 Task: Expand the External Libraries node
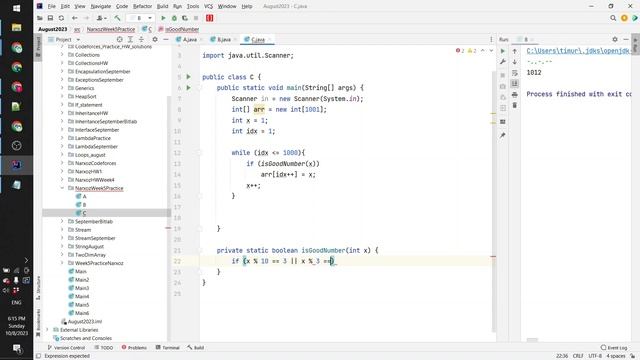(47, 330)
